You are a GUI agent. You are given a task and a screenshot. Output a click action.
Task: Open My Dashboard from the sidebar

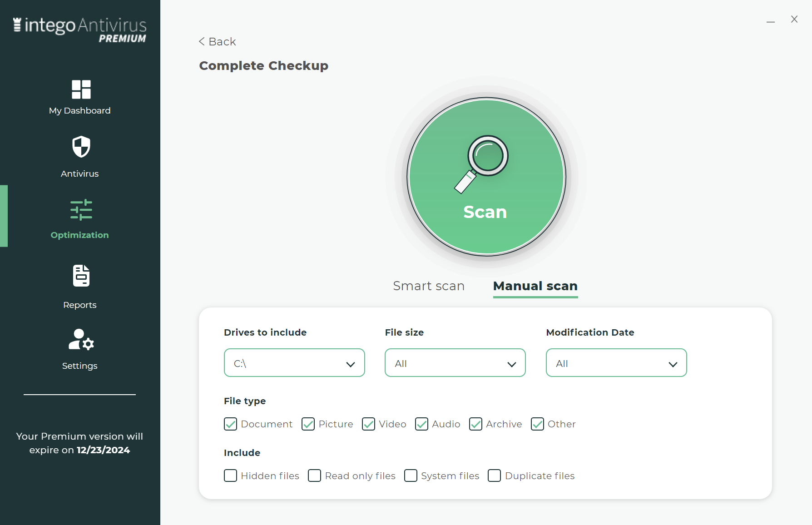coord(80,97)
